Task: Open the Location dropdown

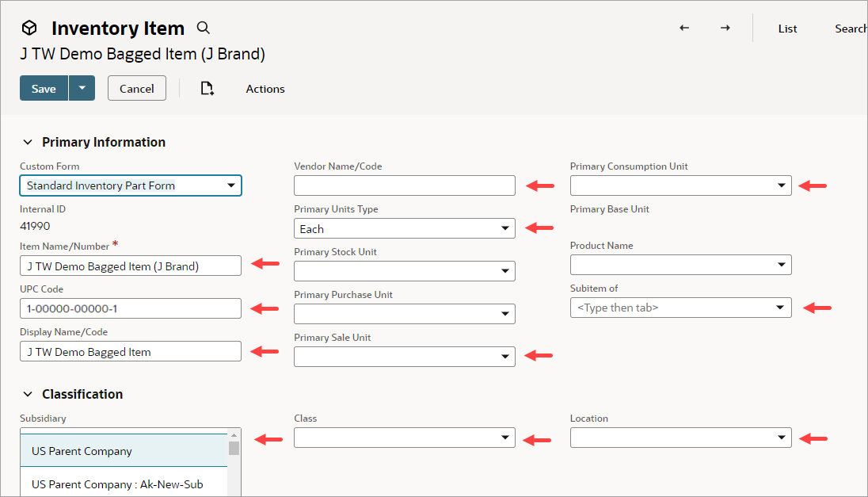Action: 681,438
